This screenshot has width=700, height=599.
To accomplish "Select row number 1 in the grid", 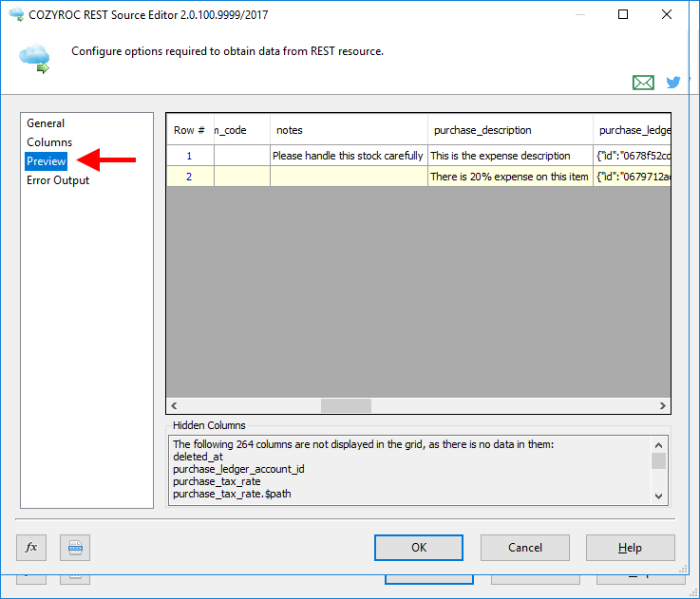I will (189, 156).
